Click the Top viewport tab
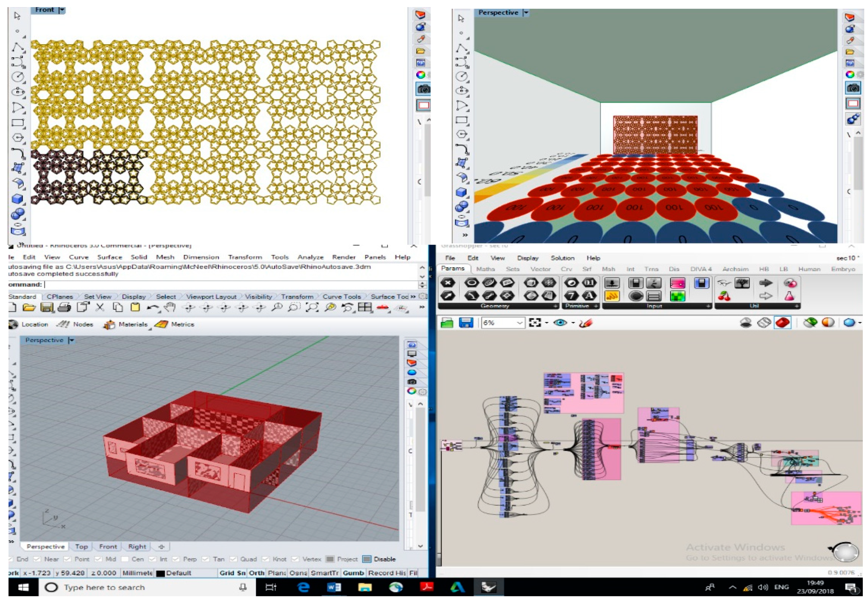 (81, 546)
